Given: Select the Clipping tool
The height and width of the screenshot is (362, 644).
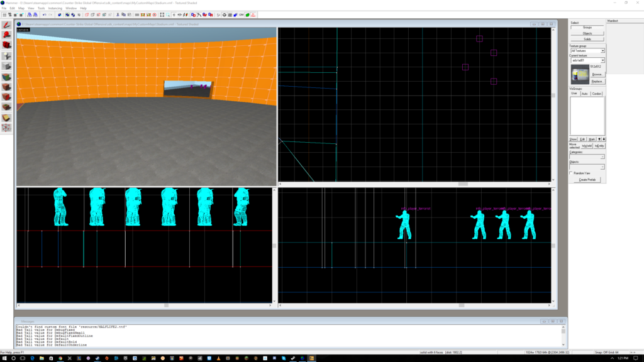Looking at the screenshot, I should [x=6, y=118].
